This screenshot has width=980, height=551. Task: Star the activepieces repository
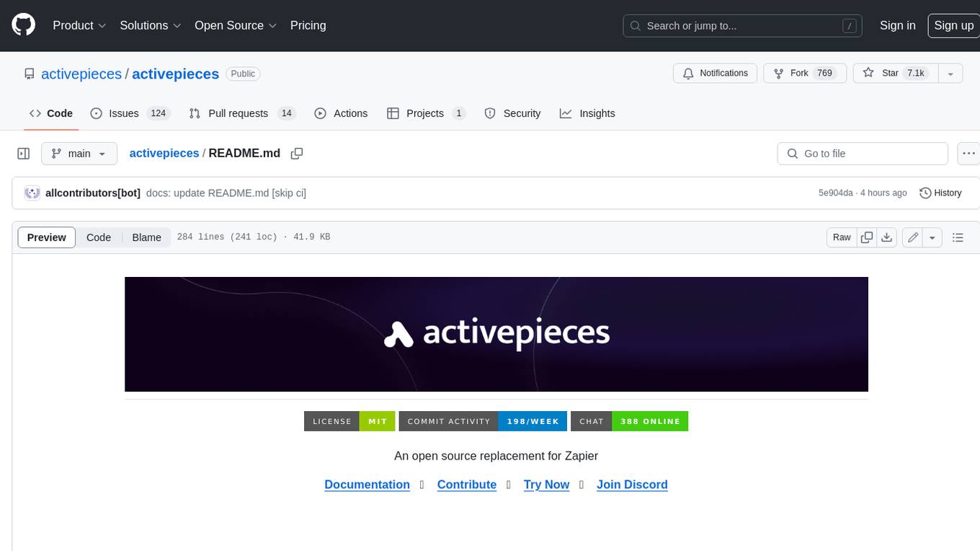tap(895, 73)
